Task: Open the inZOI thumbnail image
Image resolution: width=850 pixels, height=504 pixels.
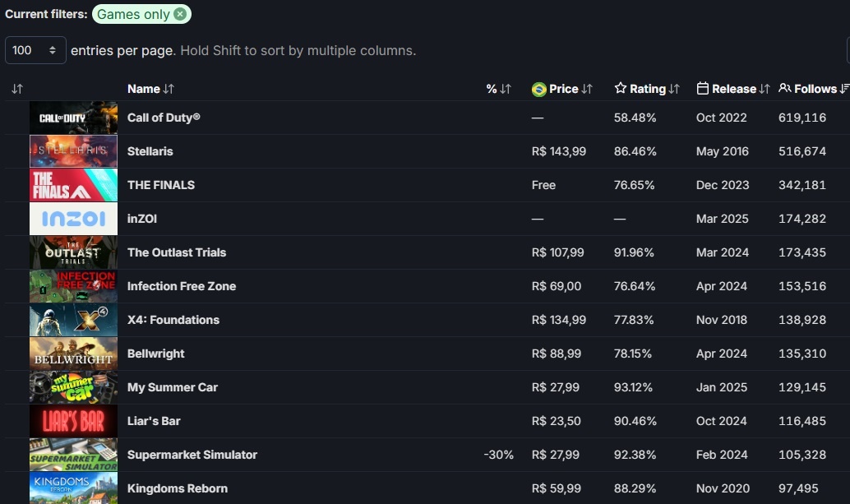Action: (x=73, y=219)
